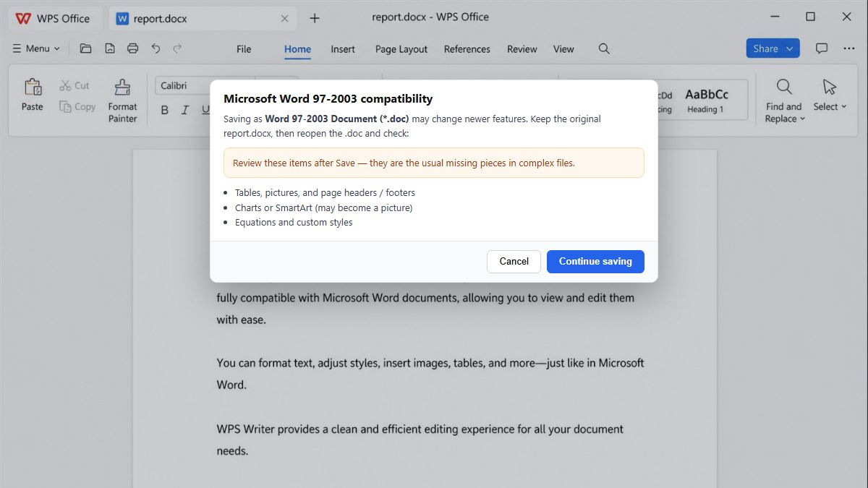Click 'Tables, pictures, and page headers / footers'
Image resolution: width=868 pixels, height=488 pixels.
click(325, 193)
